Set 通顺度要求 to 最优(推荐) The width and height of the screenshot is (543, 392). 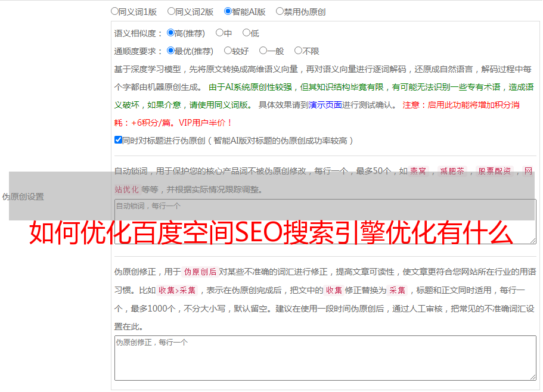pos(170,51)
